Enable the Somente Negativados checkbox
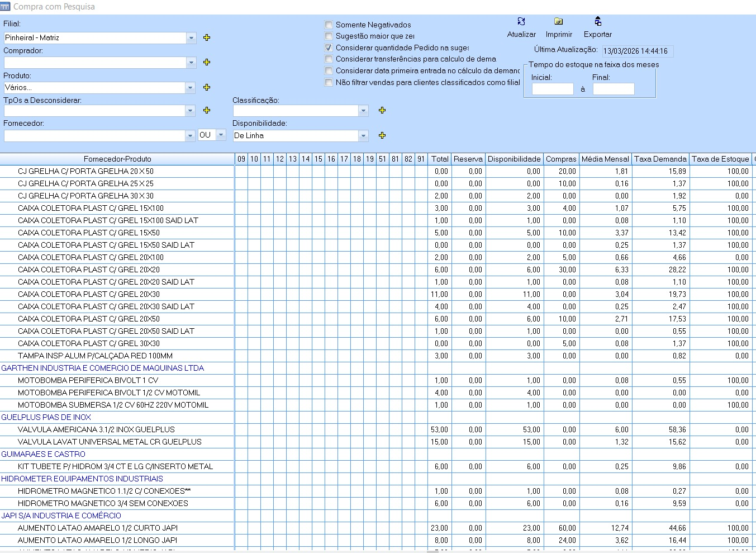The image size is (756, 553). pyautogui.click(x=329, y=25)
